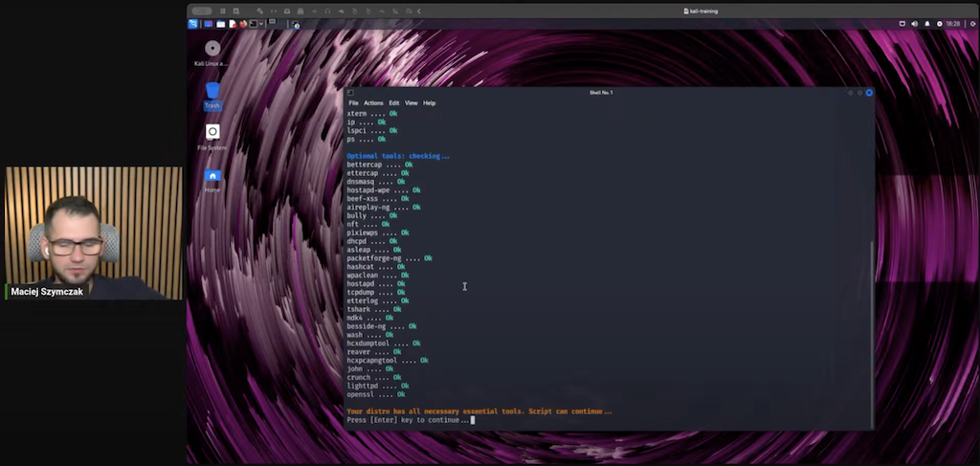Click the file manager panel launcher

point(220,24)
